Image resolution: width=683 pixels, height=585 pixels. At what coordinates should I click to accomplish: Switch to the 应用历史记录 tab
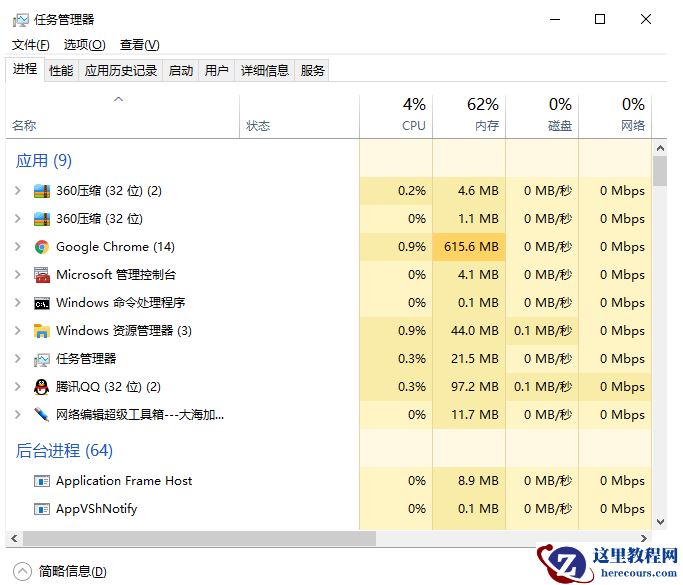click(x=121, y=71)
